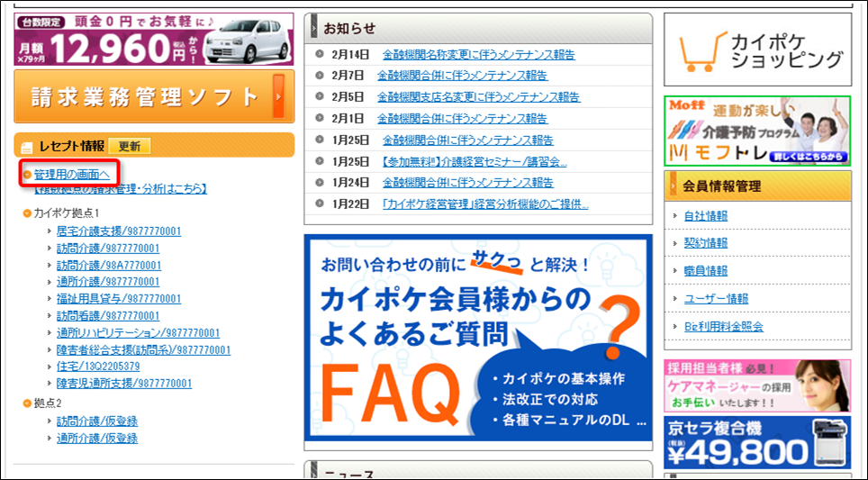
Task: Click the car lease banner 月額12,960円
Action: tap(154, 40)
